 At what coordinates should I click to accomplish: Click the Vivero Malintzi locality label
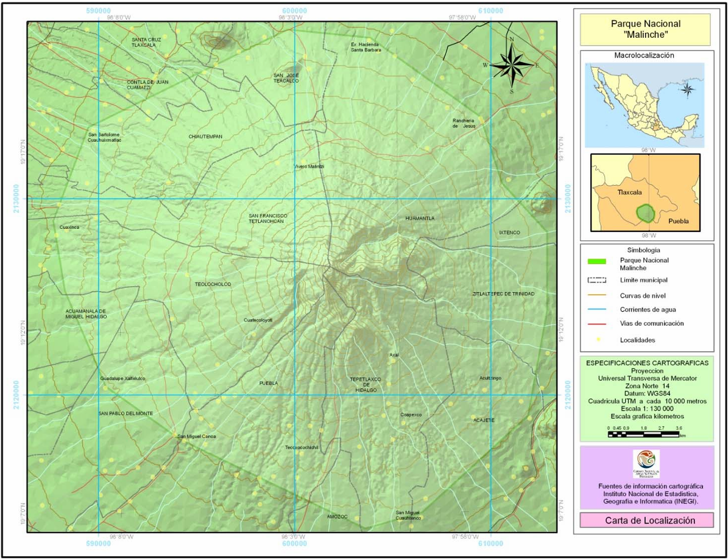click(309, 166)
